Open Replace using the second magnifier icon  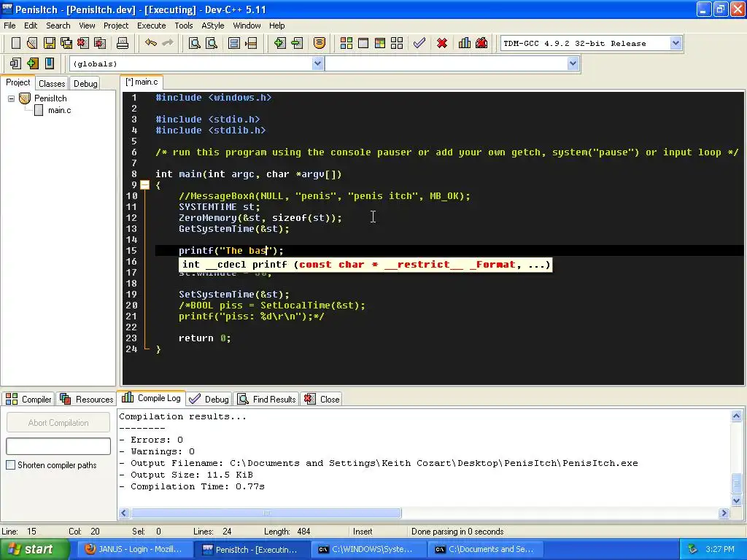point(211,43)
